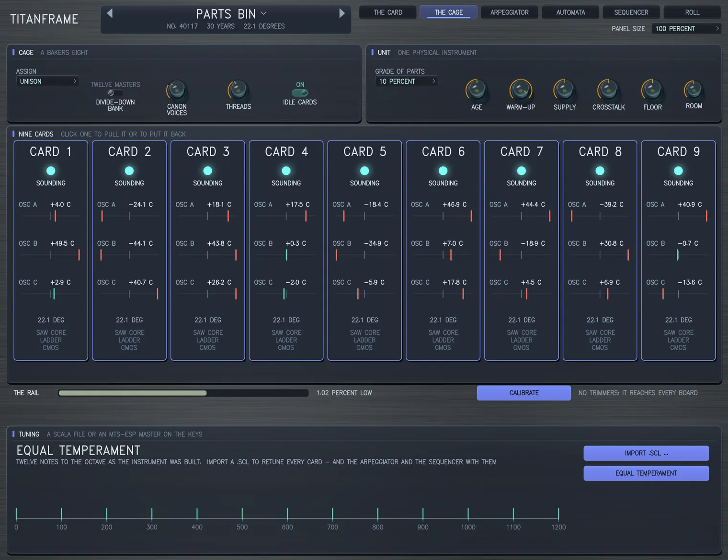This screenshot has height=560, width=728.
Task: Click Card 3 sounding indicator light
Action: 208,171
